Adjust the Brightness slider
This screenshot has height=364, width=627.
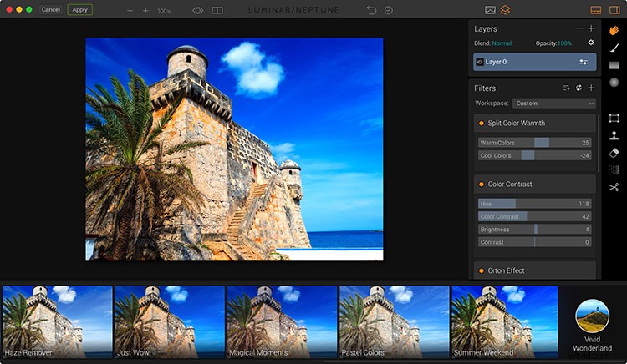pos(535,229)
